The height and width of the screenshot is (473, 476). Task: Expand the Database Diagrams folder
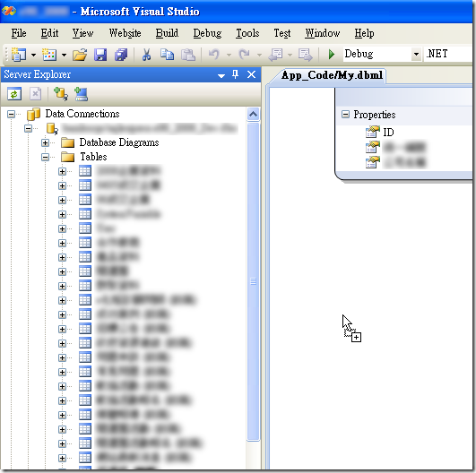[x=45, y=142]
